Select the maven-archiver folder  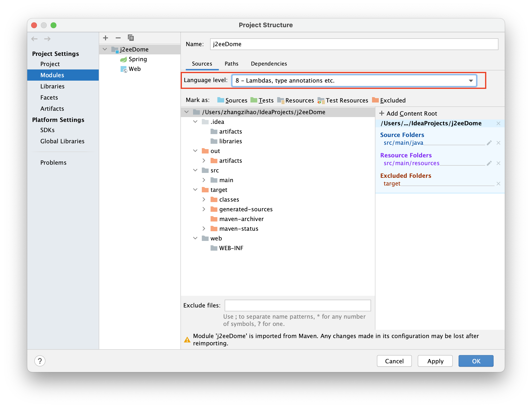pos(237,219)
